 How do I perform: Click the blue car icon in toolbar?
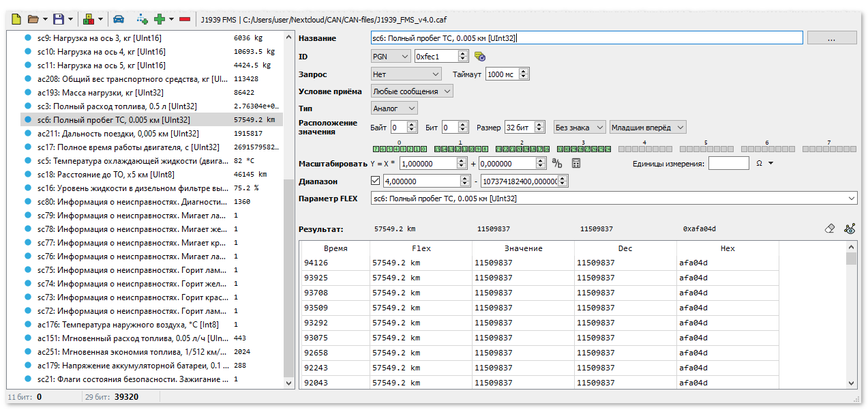click(x=119, y=20)
